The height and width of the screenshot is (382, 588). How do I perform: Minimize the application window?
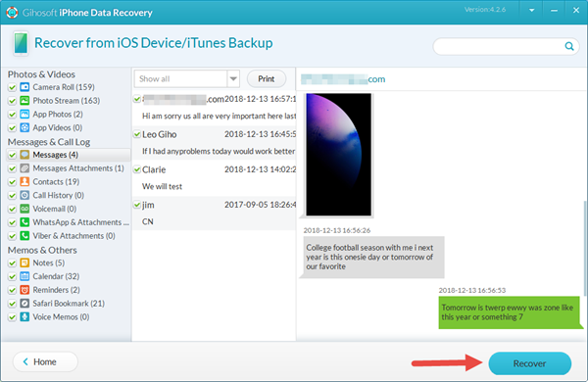(554, 11)
